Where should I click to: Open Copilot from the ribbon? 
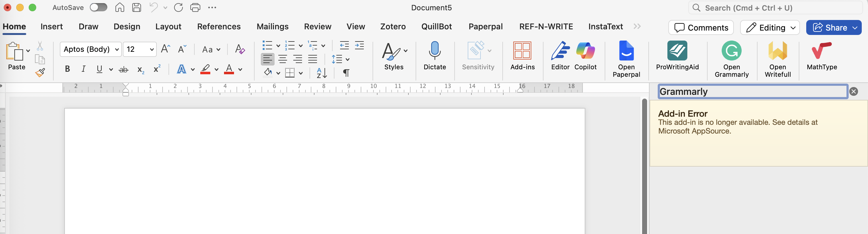(x=585, y=56)
